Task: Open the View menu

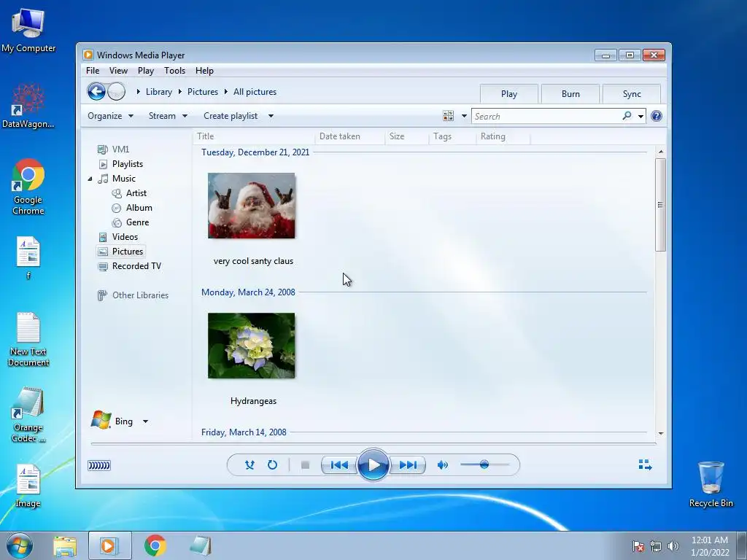Action: click(118, 71)
